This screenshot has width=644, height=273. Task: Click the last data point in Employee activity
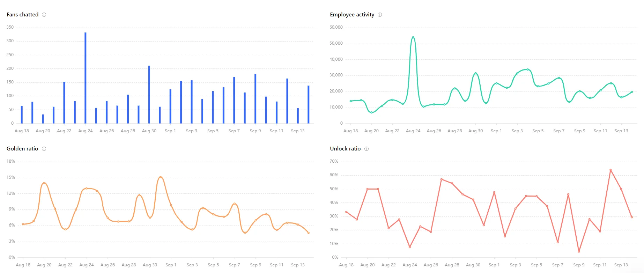point(632,92)
